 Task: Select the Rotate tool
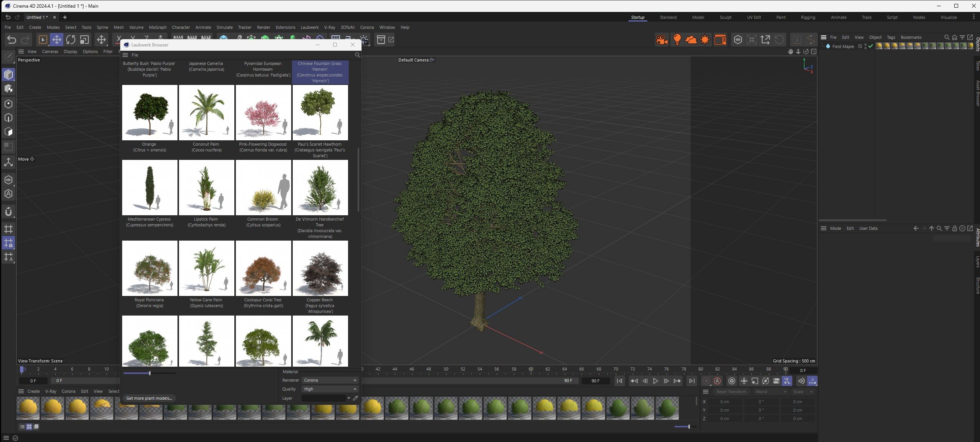click(x=70, y=40)
